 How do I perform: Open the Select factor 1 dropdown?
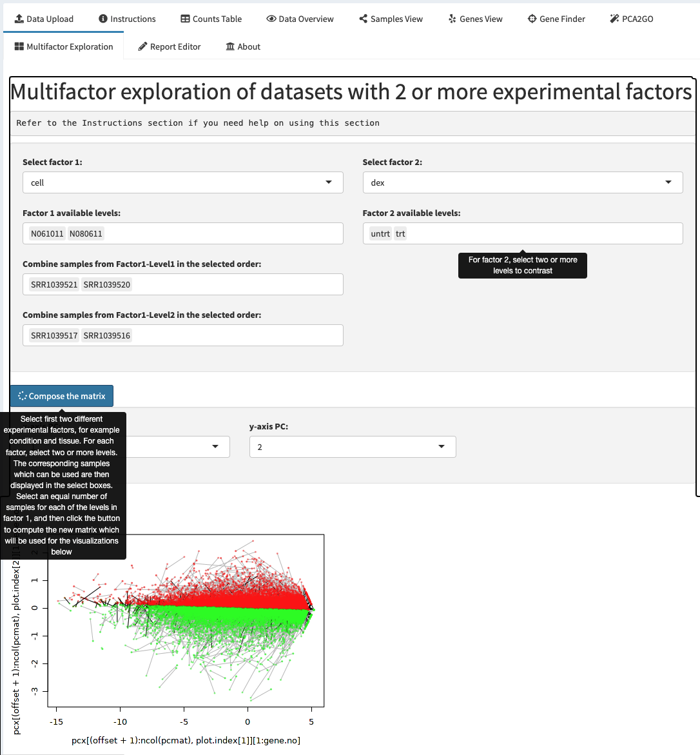pyautogui.click(x=183, y=182)
